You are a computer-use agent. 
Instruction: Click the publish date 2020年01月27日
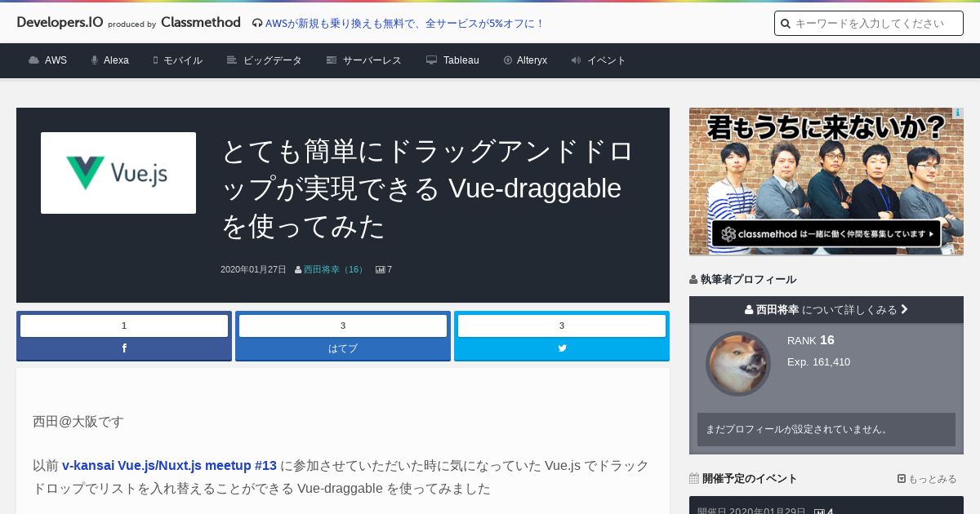pyautogui.click(x=253, y=269)
